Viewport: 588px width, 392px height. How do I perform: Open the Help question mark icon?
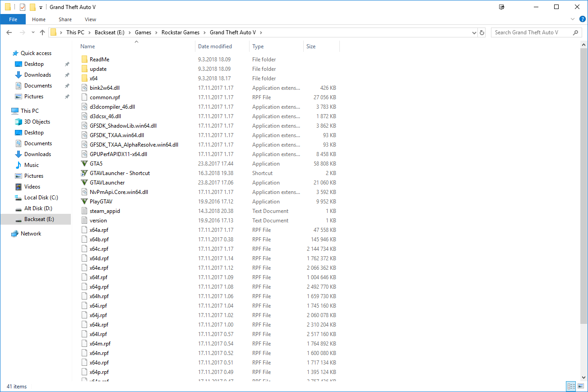coord(583,19)
